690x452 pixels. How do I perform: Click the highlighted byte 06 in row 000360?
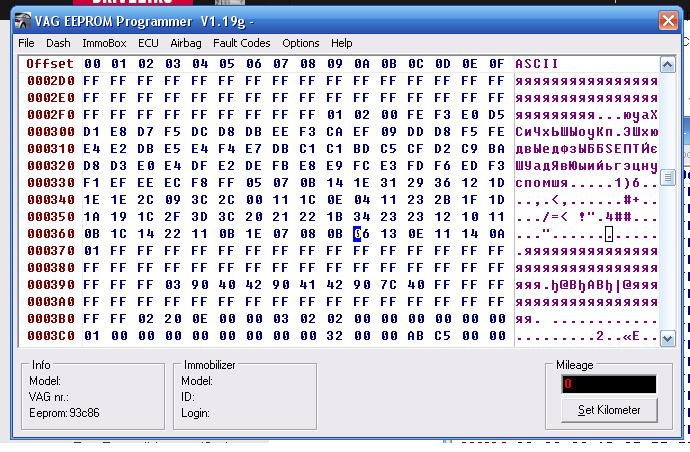tap(362, 234)
